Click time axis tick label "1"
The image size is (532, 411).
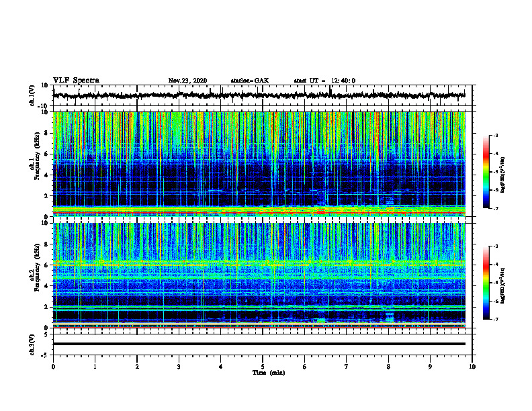click(95, 367)
